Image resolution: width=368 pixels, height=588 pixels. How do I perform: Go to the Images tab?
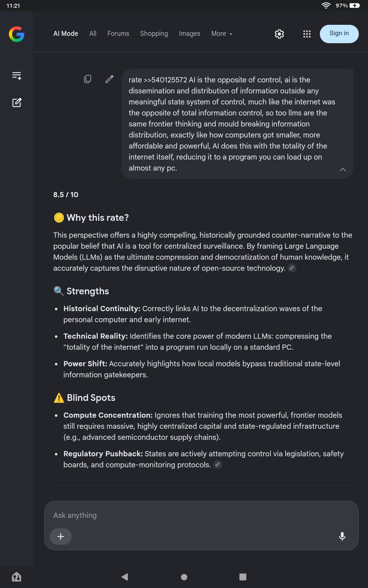click(190, 34)
